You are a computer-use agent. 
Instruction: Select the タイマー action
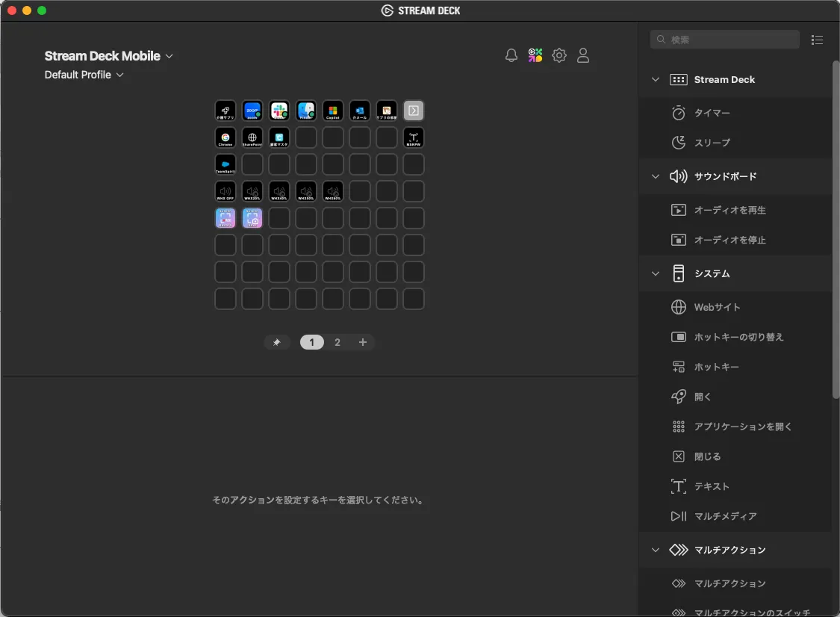click(x=735, y=113)
